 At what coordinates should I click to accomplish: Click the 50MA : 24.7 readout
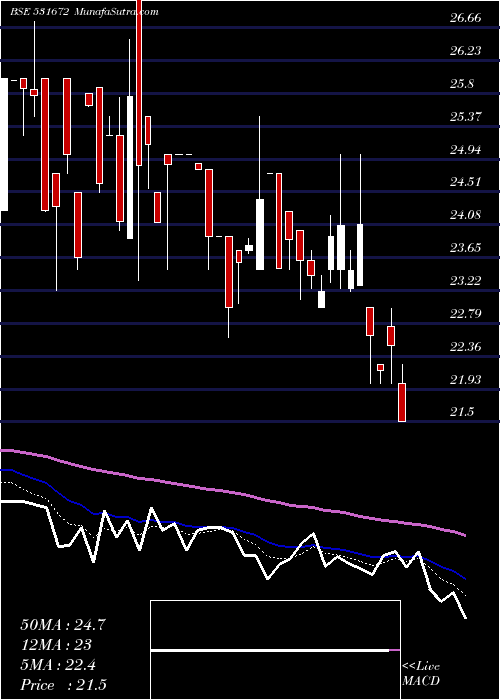pyautogui.click(x=63, y=625)
